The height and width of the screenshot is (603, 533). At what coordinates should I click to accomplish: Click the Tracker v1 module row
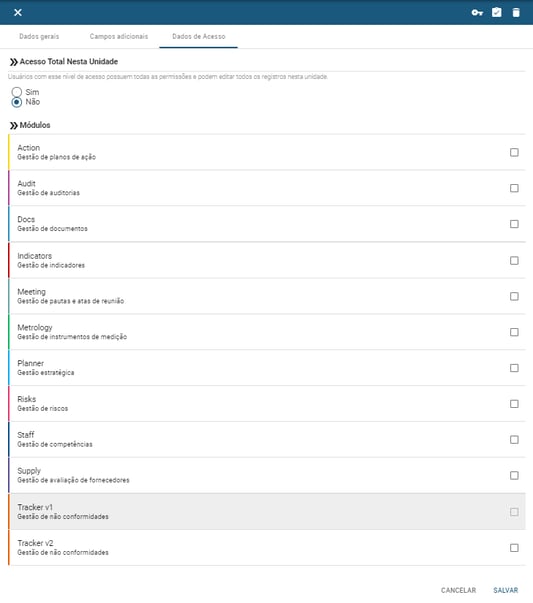coord(267,511)
